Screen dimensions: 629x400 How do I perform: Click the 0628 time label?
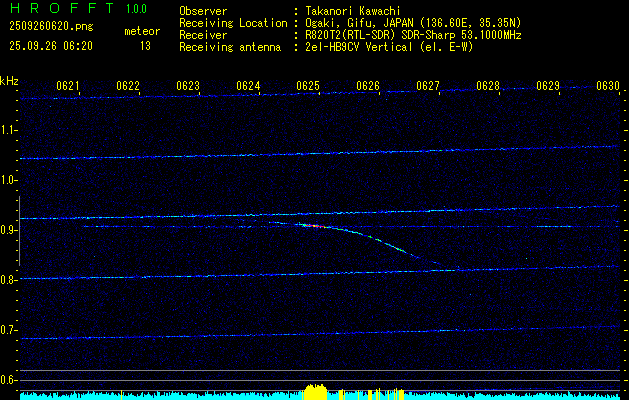488,86
